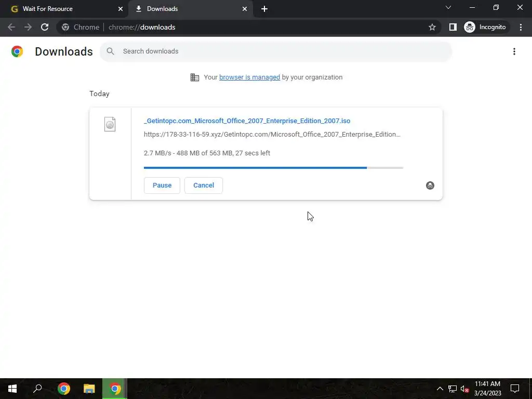Click the download source URL text

tap(272, 135)
